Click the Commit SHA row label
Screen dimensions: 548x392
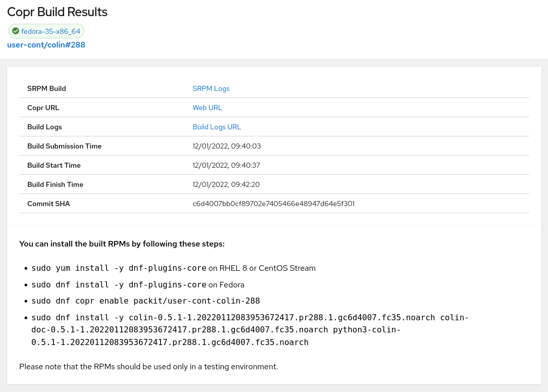(48, 204)
